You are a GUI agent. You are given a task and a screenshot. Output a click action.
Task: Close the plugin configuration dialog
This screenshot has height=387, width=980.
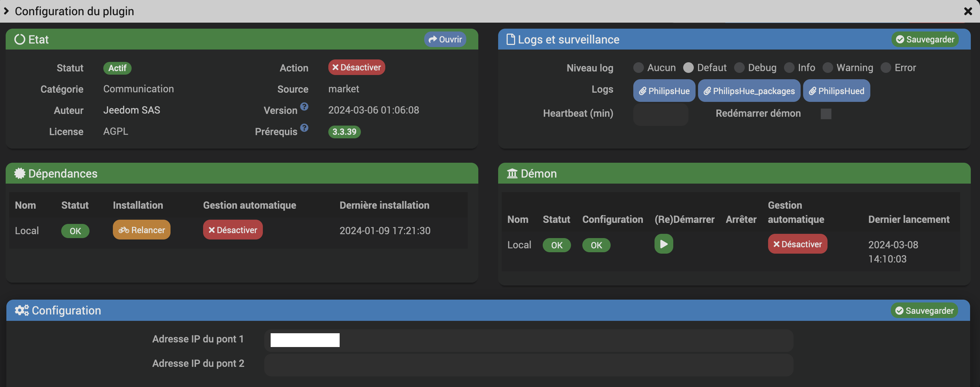point(968,11)
